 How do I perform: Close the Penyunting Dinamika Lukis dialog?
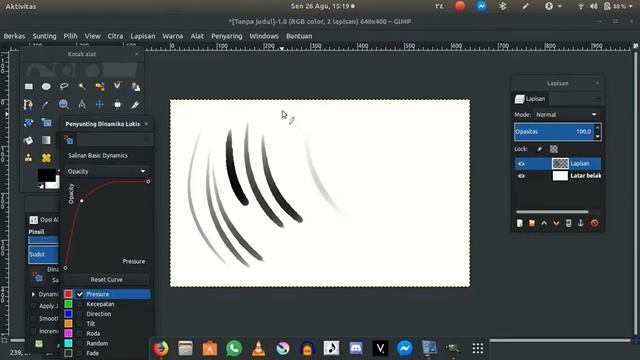[146, 124]
